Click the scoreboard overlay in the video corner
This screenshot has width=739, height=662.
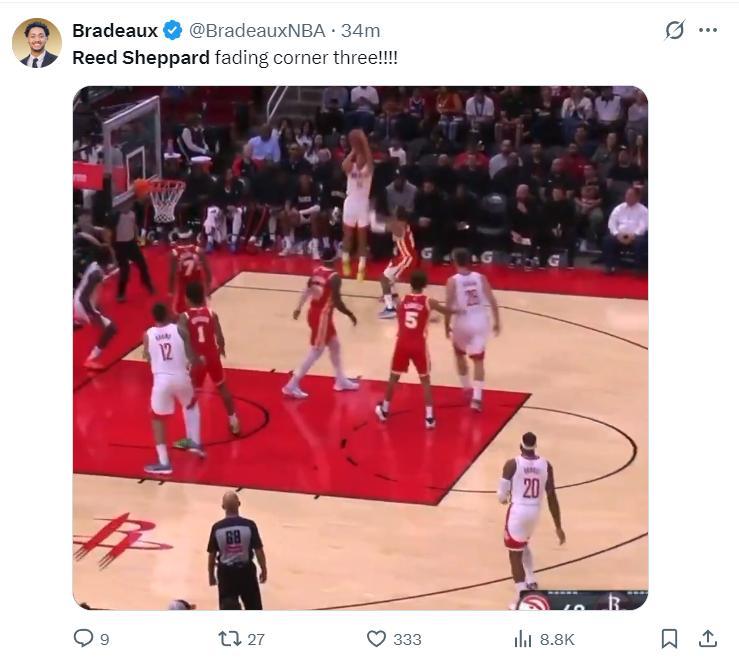582,600
